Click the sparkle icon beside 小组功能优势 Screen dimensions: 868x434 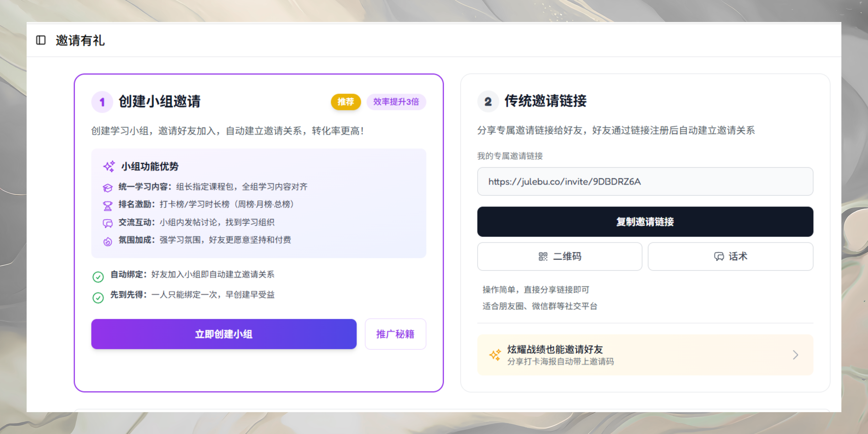click(x=109, y=166)
